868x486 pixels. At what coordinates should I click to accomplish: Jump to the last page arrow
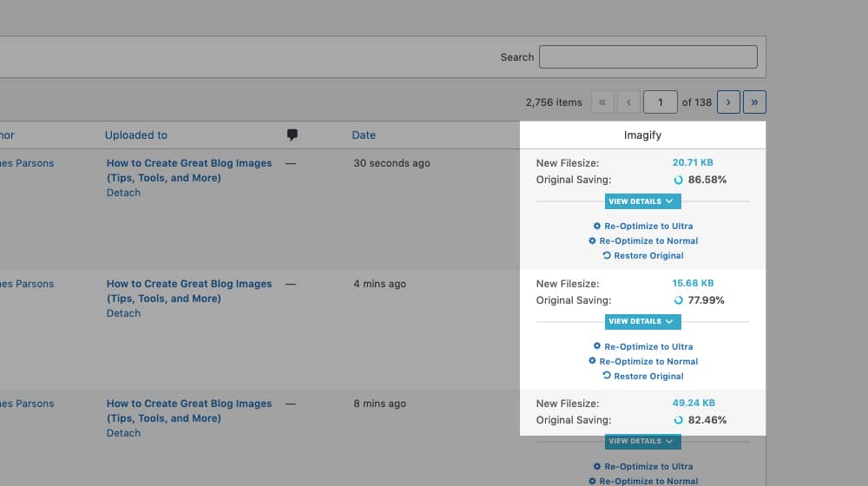click(x=754, y=102)
